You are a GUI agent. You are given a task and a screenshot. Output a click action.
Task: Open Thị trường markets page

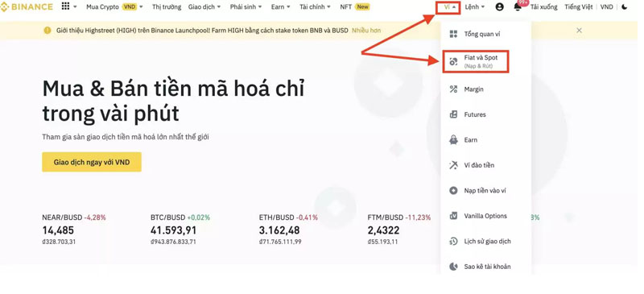[x=167, y=7]
